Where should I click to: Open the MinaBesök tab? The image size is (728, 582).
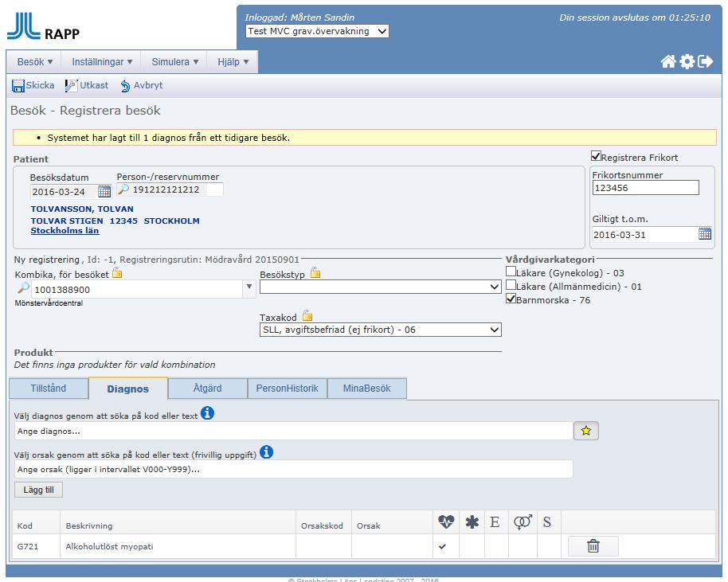tap(366, 388)
